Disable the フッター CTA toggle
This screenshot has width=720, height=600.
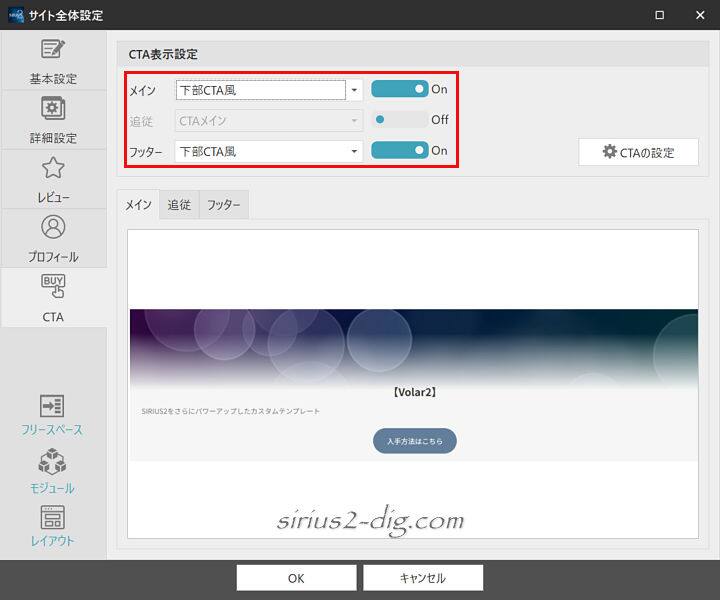pos(399,151)
